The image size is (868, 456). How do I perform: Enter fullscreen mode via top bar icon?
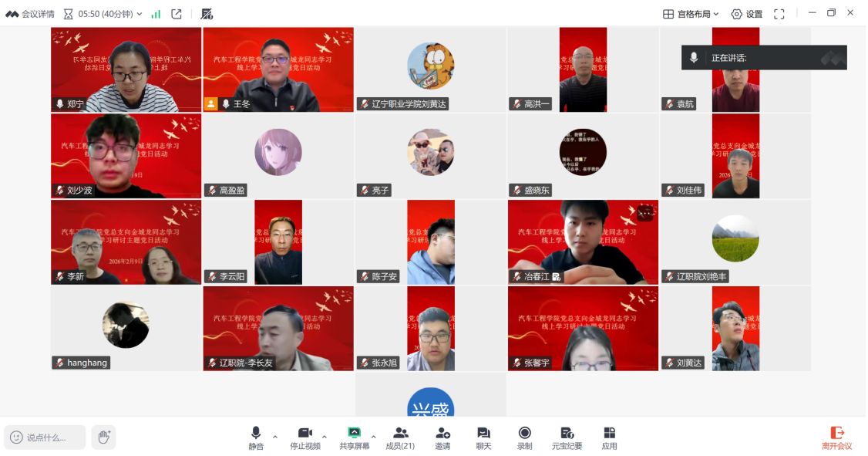779,14
